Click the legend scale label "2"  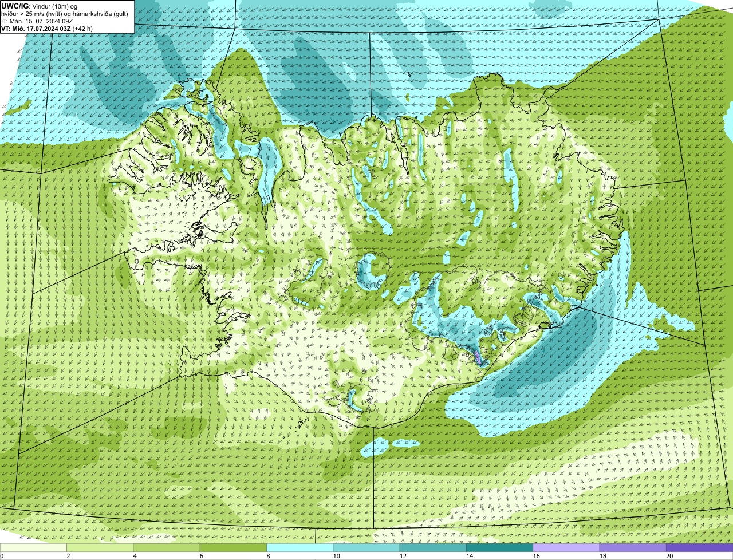pyautogui.click(x=68, y=556)
